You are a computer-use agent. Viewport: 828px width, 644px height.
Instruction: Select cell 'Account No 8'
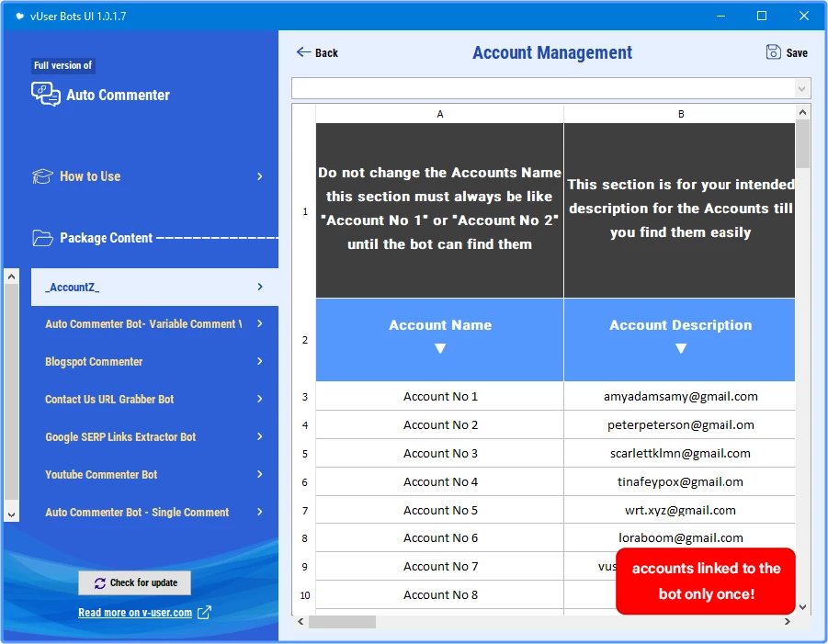pyautogui.click(x=440, y=595)
